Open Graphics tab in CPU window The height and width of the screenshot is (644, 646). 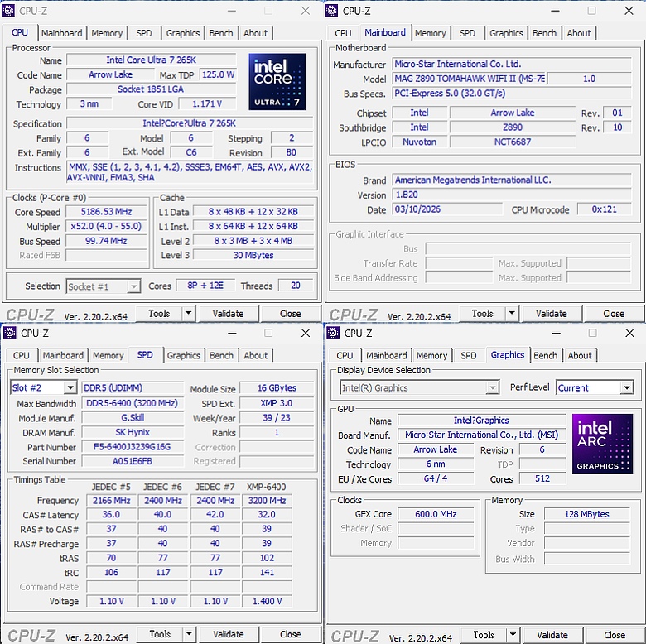point(183,33)
